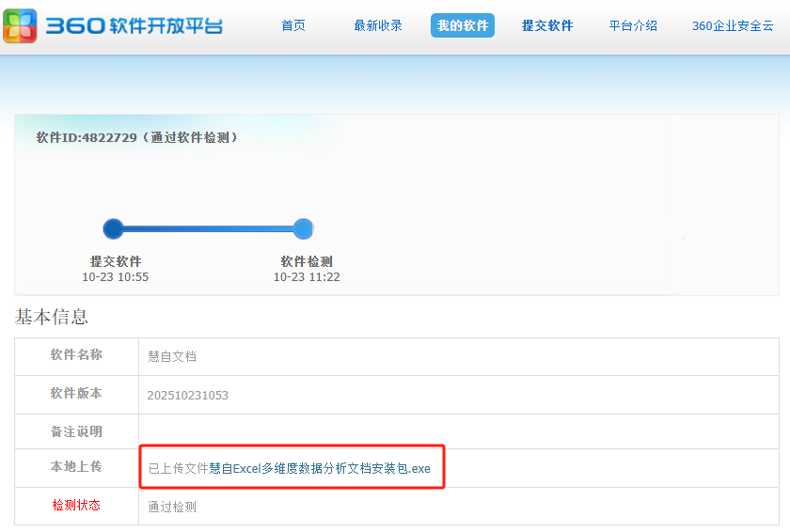790x532 pixels.
Task: Go to the 首页 nav item
Action: pos(293,25)
